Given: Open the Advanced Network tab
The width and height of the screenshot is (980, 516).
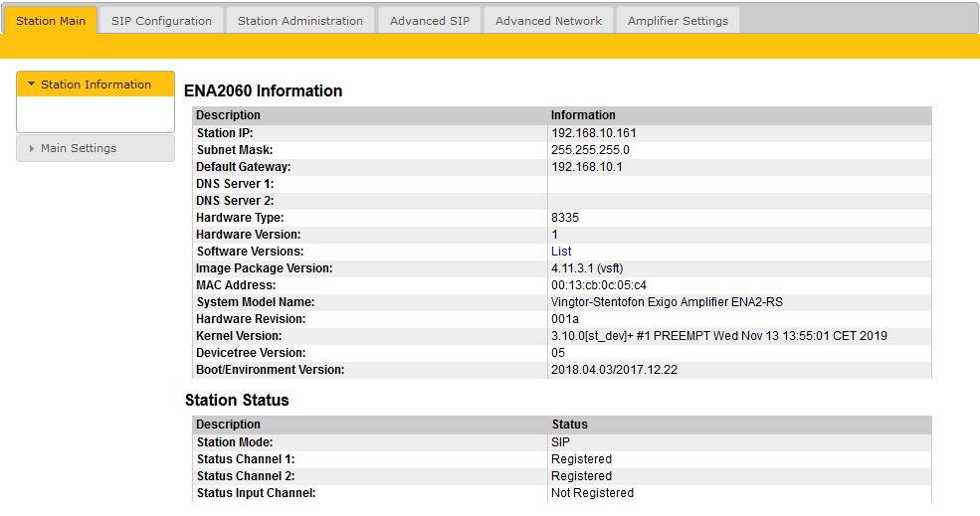Looking at the screenshot, I should click(x=548, y=21).
